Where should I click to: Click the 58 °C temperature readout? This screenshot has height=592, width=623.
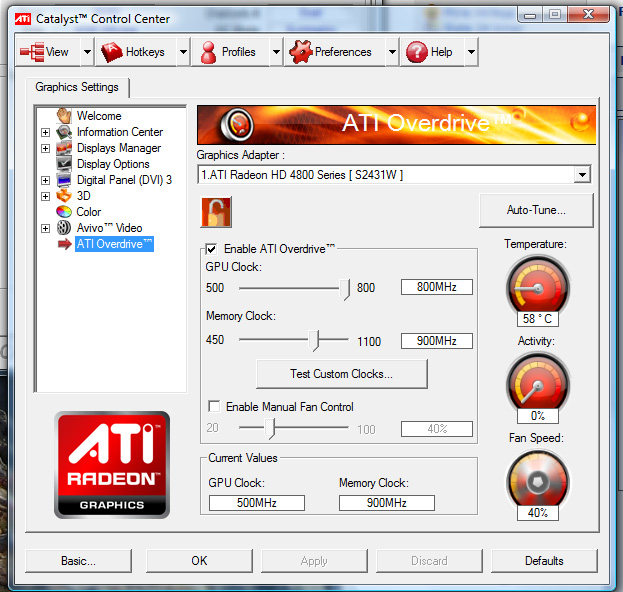point(538,319)
